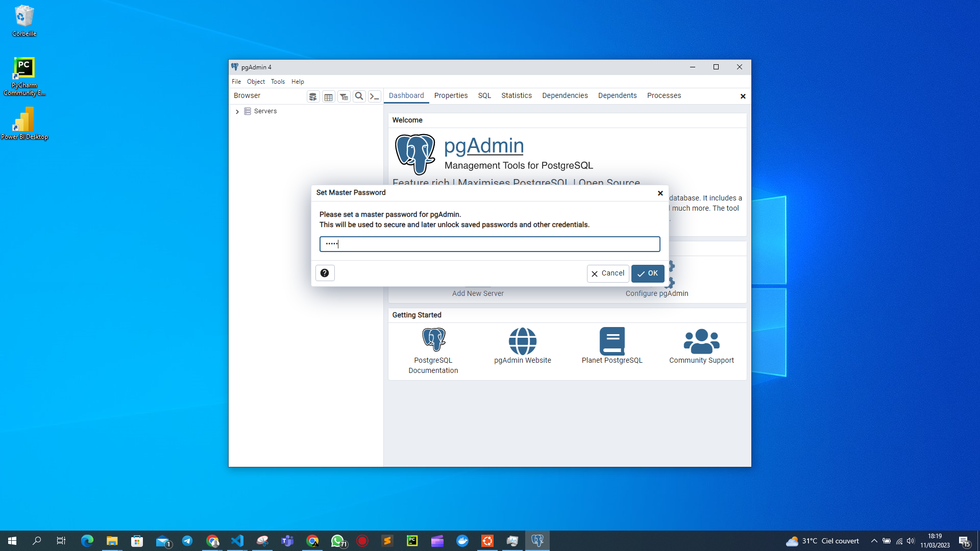The width and height of the screenshot is (980, 551).
Task: Click the Wi-Fi network tray icon
Action: pos(899,541)
